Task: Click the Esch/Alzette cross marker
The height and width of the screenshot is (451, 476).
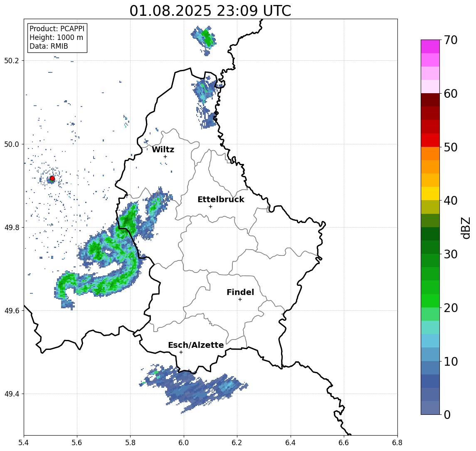Action: [181, 352]
